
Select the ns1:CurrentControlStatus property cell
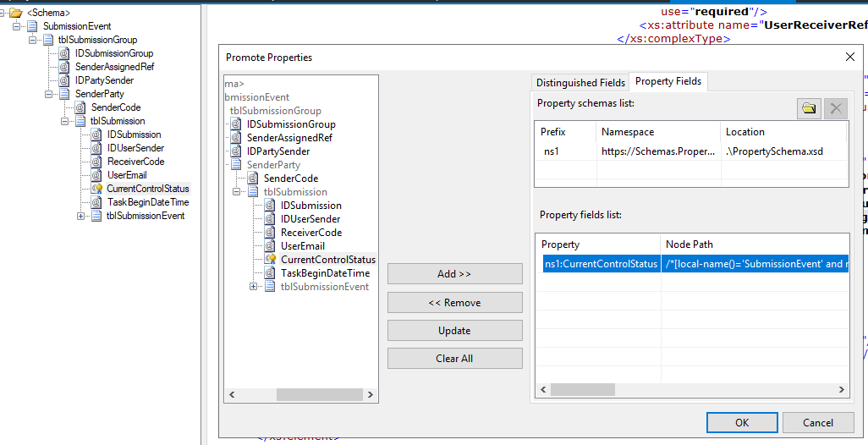[x=601, y=264]
